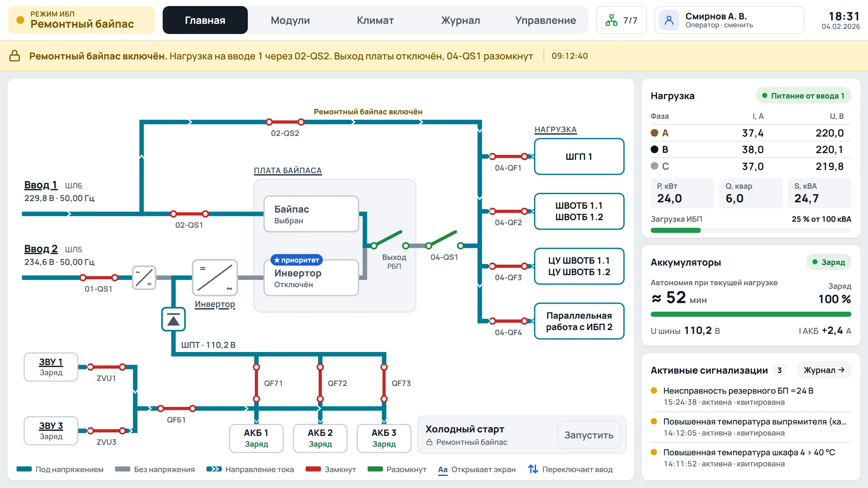Image resolution: width=868 pixels, height=488 pixels.
Task: Switch to the Главная tab
Action: 205,20
